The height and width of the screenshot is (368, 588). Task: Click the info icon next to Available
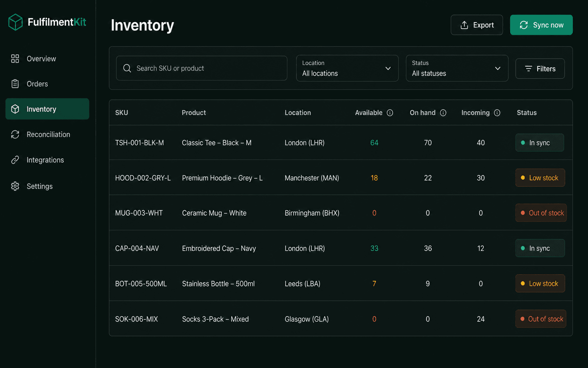390,113
